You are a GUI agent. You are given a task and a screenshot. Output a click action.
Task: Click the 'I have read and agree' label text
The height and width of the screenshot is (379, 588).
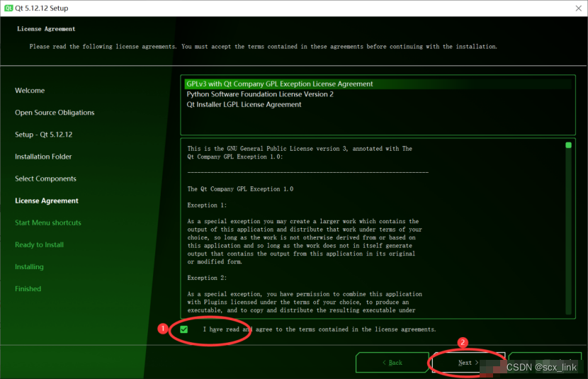[x=320, y=329]
